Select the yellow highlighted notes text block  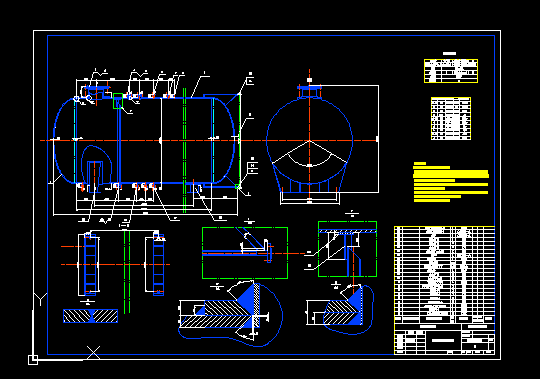(451, 182)
